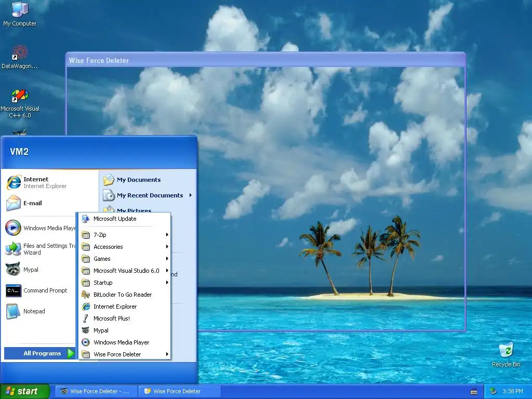The width and height of the screenshot is (532, 399).
Task: Switch to first Wise Force Deleter taskbar button
Action: click(x=96, y=391)
